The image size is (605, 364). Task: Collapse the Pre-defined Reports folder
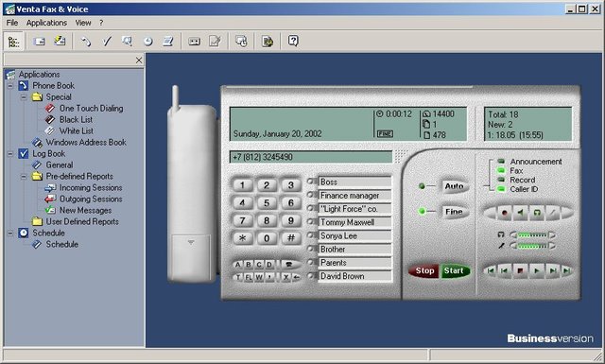tap(24, 177)
